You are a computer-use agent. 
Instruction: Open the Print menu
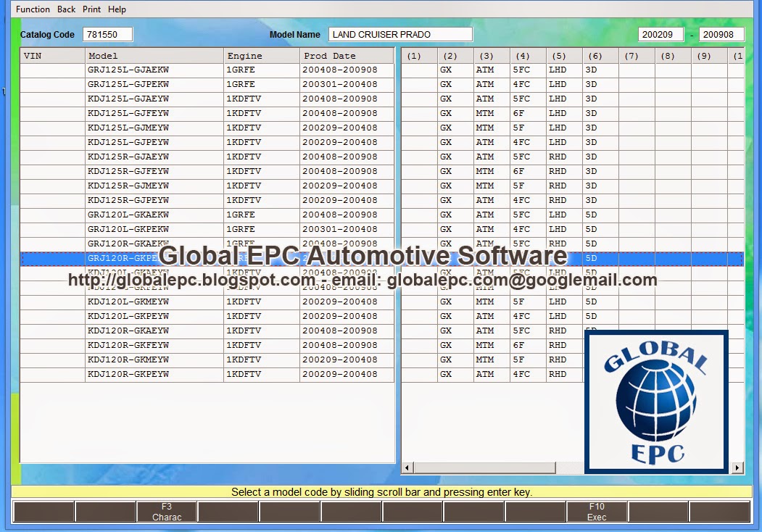[91, 9]
